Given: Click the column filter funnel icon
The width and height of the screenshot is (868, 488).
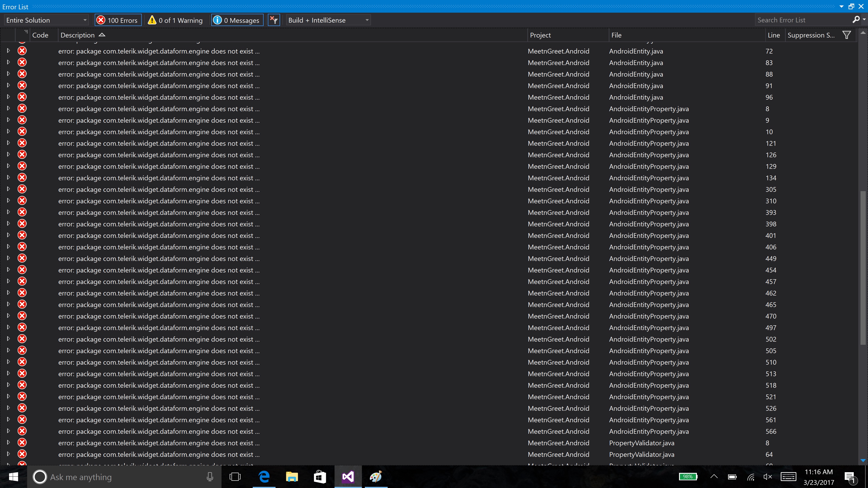Looking at the screenshot, I should point(847,35).
